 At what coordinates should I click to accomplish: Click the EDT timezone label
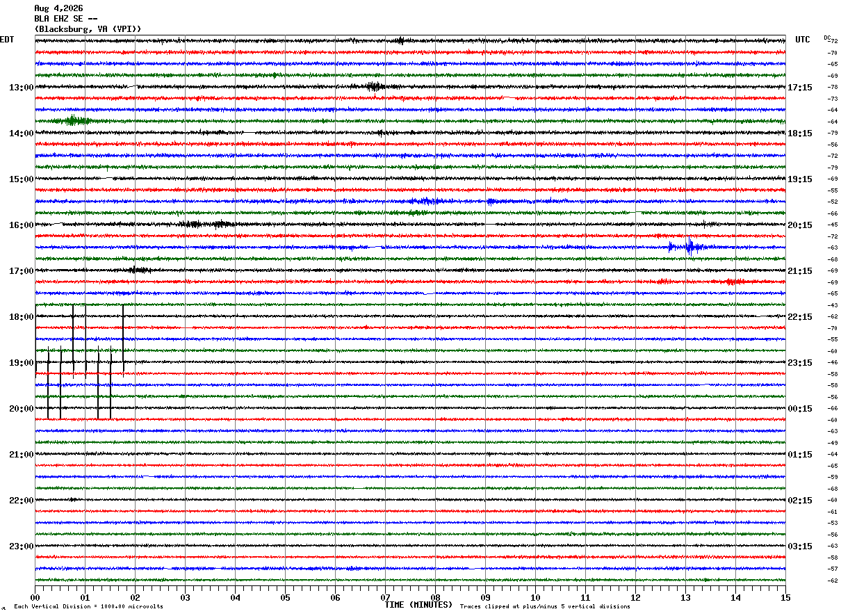coord(7,40)
